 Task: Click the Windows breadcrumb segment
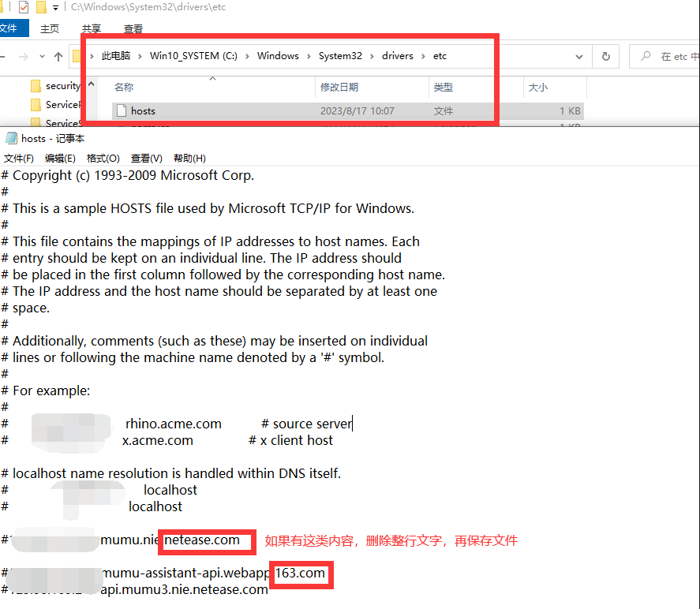pos(278,56)
